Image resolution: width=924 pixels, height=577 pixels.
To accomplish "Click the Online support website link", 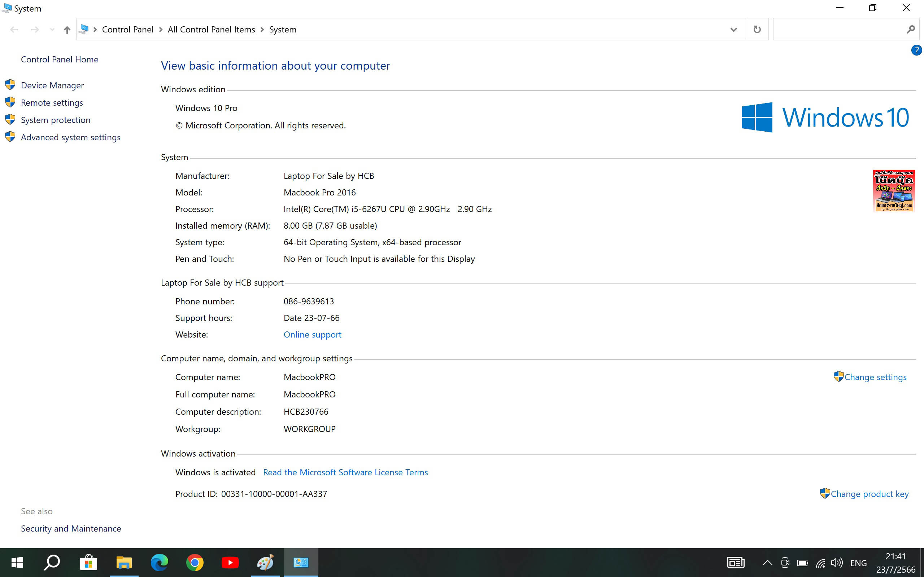I will point(312,334).
